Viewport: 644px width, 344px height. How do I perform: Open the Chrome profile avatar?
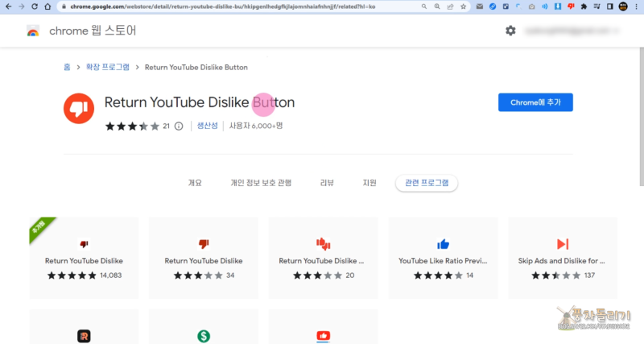623,6
